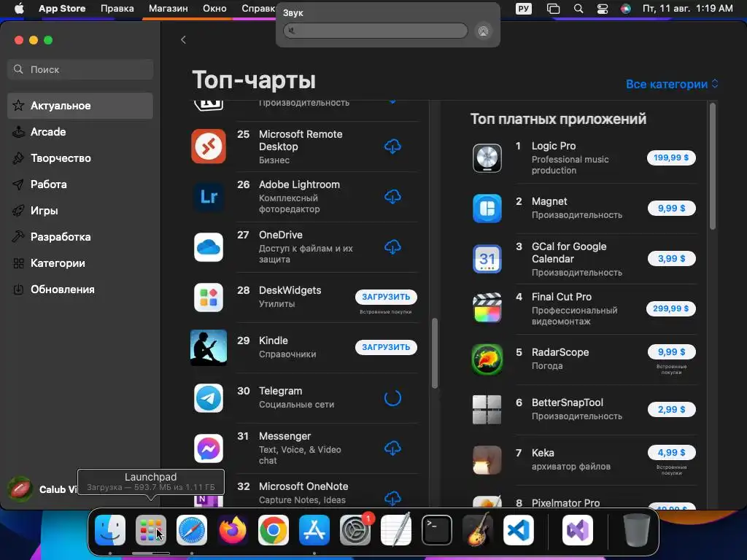Open the Microsoft OneNote title
The image size is (747, 560).
(x=303, y=486)
